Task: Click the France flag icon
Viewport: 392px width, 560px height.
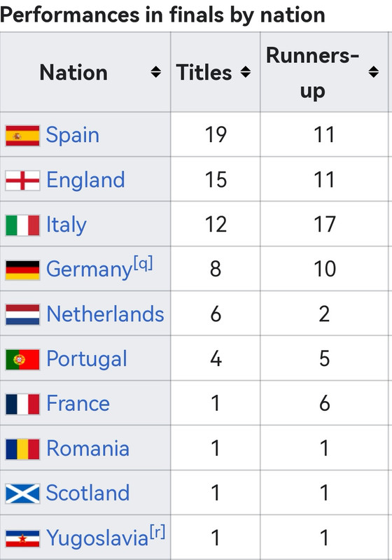Action: (x=22, y=405)
